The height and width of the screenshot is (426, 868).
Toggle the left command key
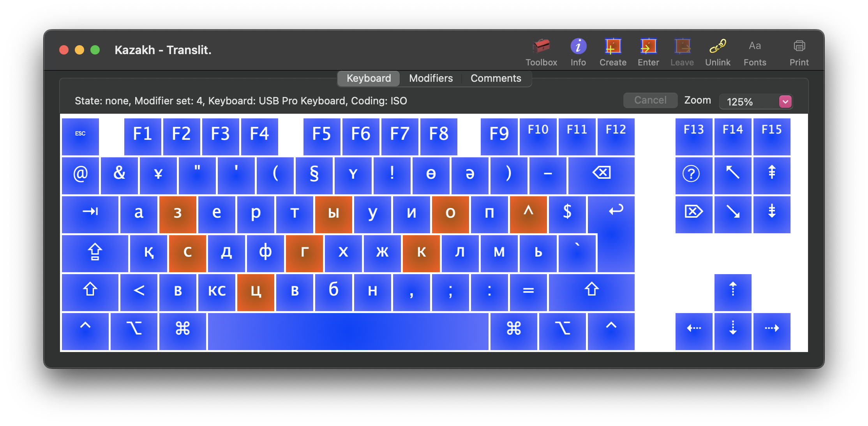click(182, 331)
